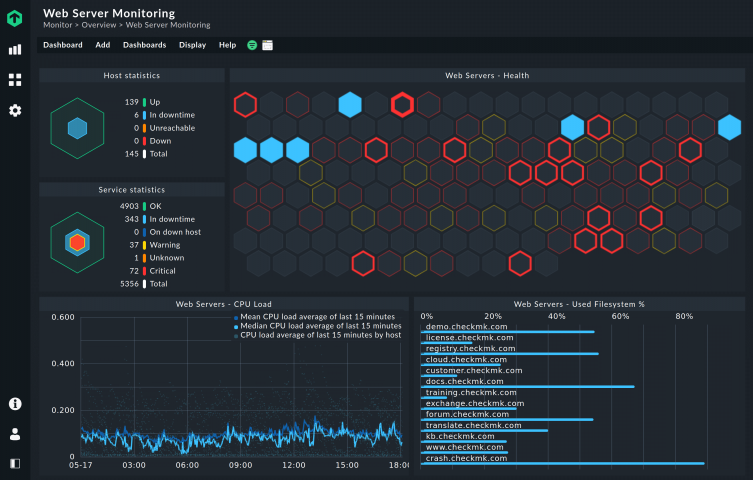Click the 72 Critical service statistic

coord(152,271)
